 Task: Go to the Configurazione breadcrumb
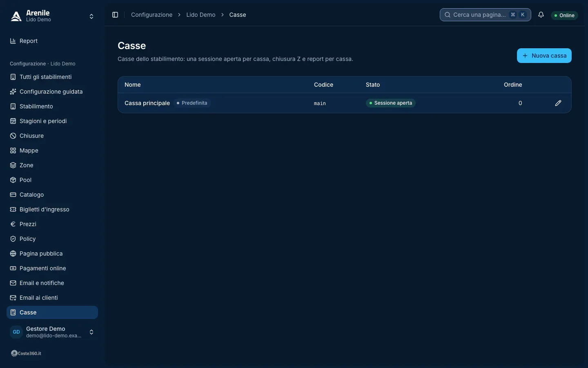151,15
